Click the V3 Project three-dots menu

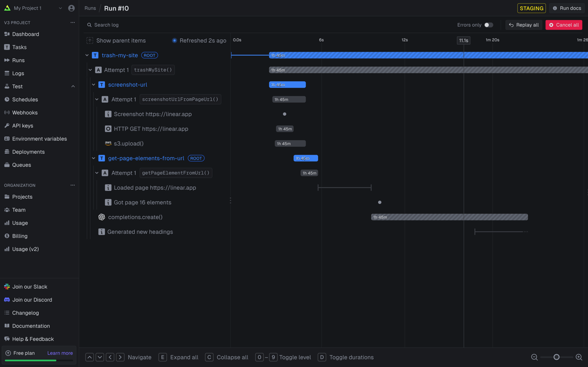(73, 22)
